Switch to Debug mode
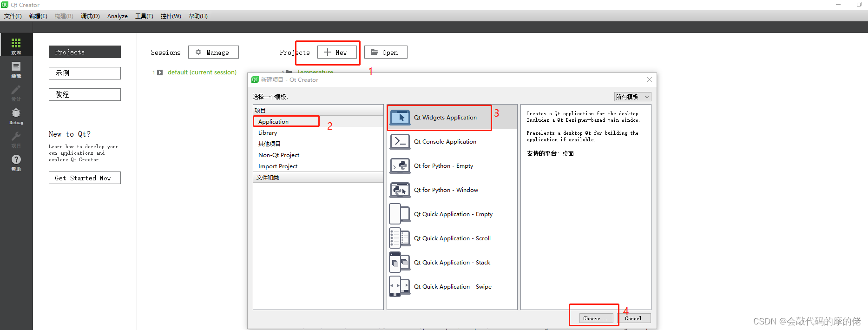 16,115
